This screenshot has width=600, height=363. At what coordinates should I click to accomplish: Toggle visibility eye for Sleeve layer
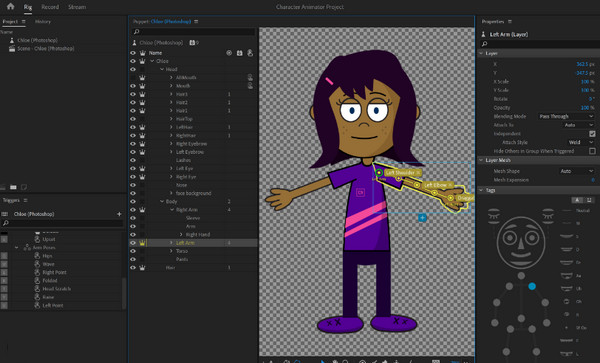[x=133, y=218]
